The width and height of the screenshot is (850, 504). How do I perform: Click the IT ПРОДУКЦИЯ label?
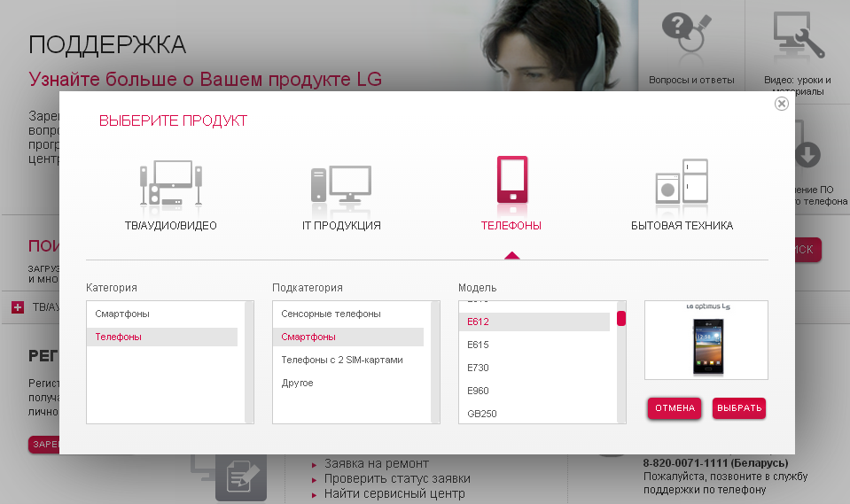click(341, 226)
